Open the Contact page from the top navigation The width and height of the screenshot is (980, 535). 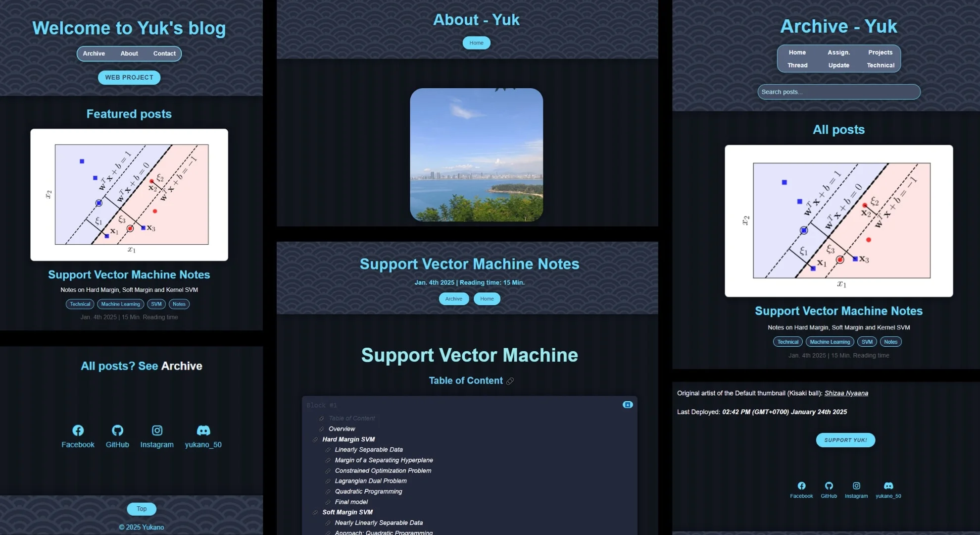164,53
